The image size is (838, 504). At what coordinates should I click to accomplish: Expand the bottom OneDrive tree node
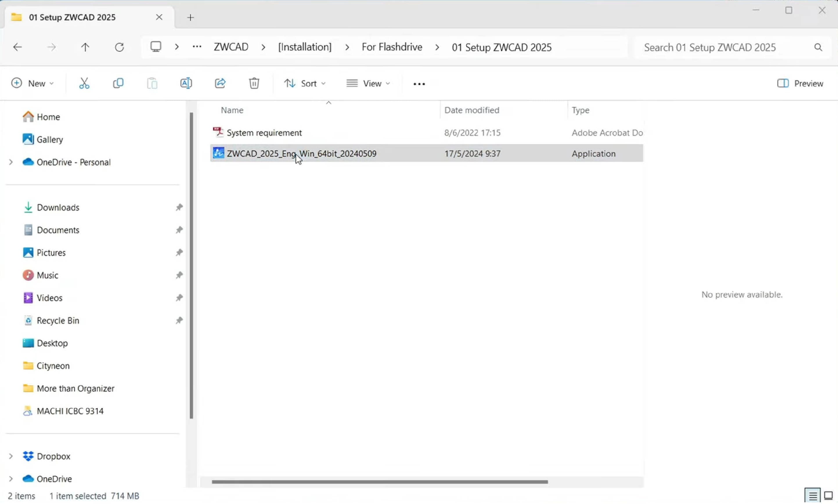click(10, 478)
